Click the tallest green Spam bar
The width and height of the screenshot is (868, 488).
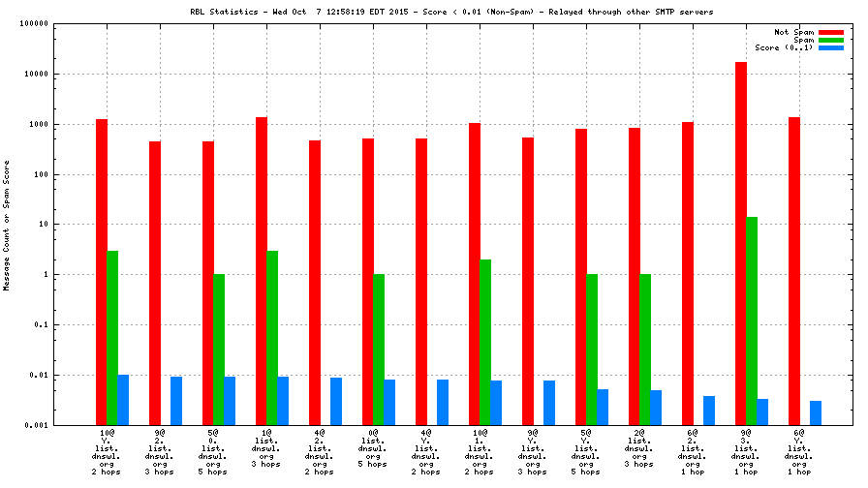(752, 320)
